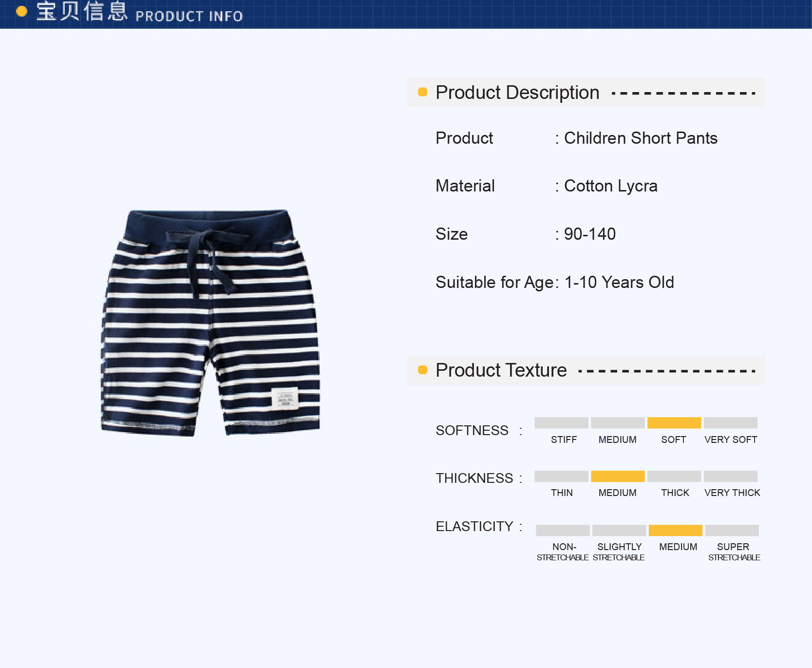
Task: Click the Product Description heading
Action: point(517,93)
